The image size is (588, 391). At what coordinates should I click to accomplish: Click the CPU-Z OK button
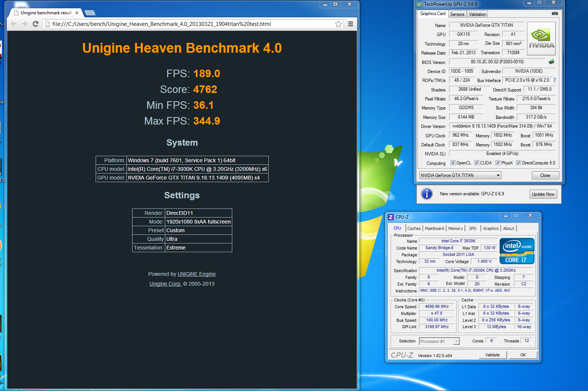523,355
